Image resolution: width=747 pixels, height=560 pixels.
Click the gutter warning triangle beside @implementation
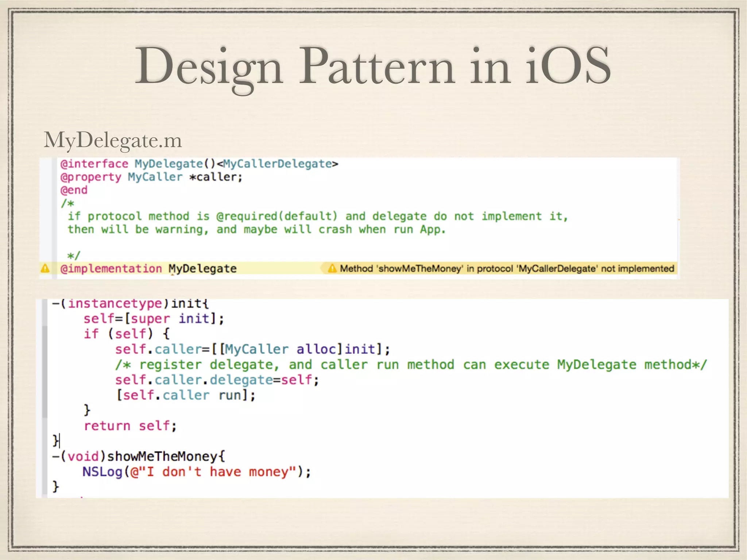point(45,269)
